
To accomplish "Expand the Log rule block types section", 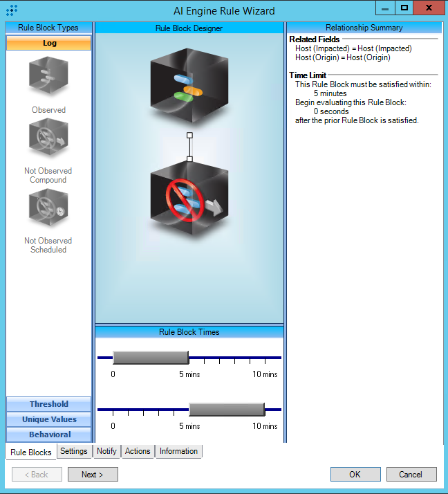I will point(49,43).
